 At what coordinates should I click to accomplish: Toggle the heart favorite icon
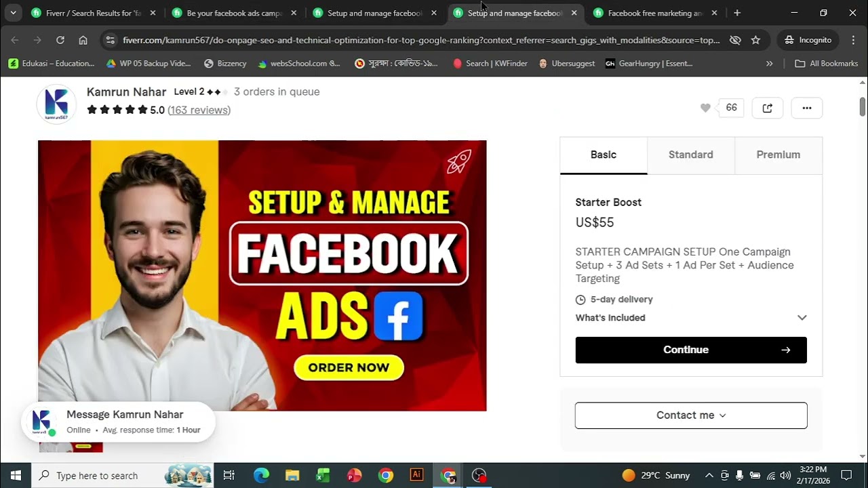(x=705, y=108)
